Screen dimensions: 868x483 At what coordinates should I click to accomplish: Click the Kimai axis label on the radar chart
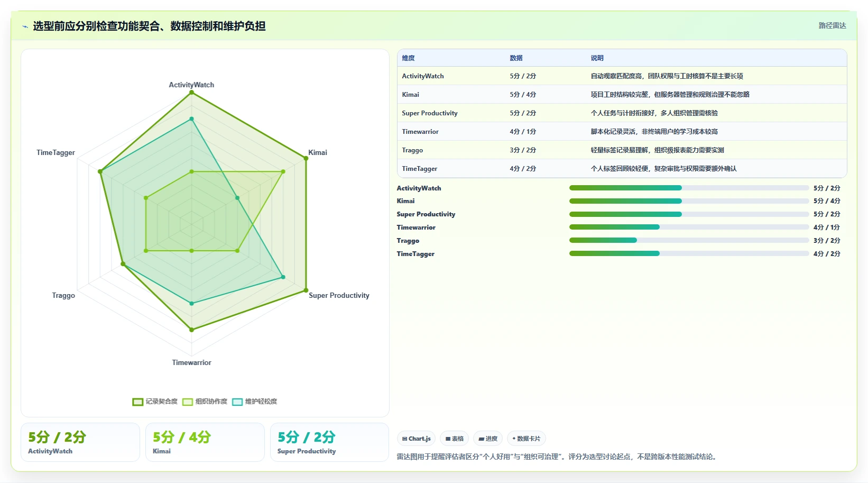click(318, 152)
